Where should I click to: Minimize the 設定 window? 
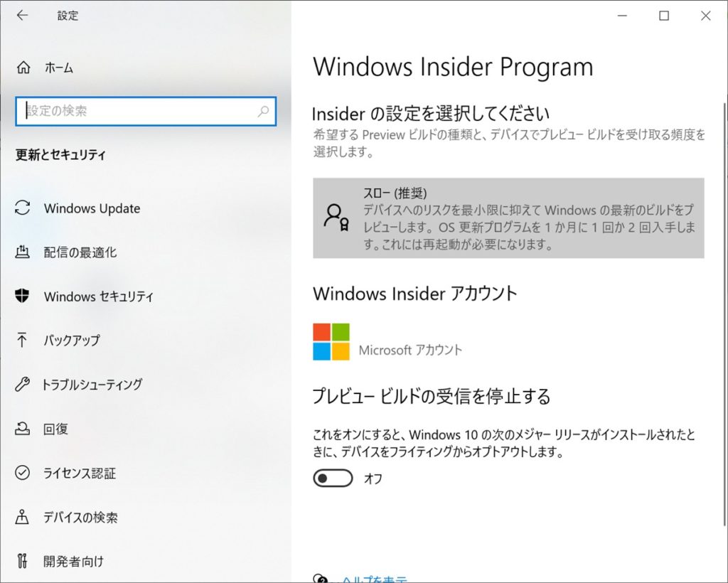622,16
